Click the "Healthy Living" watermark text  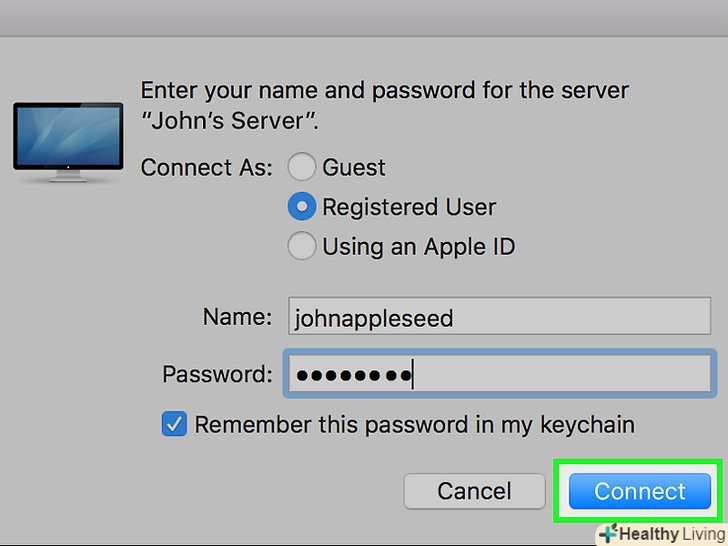click(x=669, y=535)
